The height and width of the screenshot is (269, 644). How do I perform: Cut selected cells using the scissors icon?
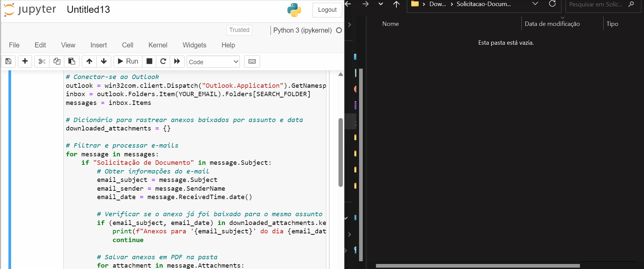pos(42,61)
